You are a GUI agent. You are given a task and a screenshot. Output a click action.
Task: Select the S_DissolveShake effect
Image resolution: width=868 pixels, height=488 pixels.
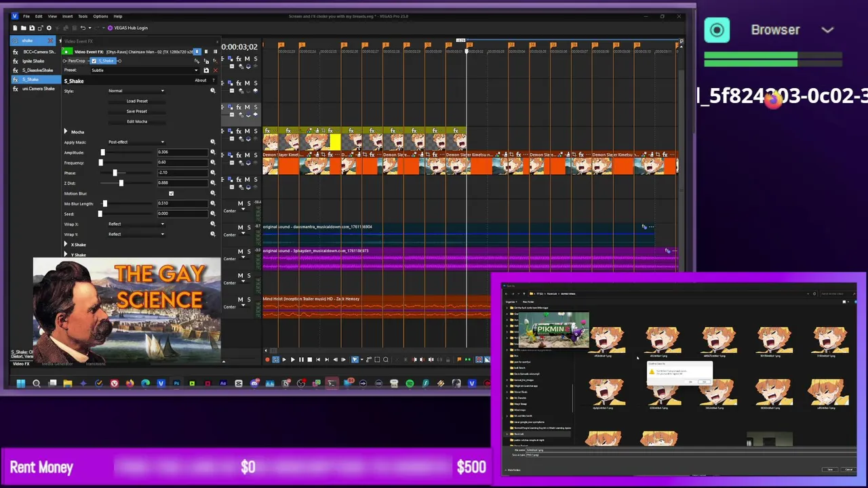click(37, 70)
